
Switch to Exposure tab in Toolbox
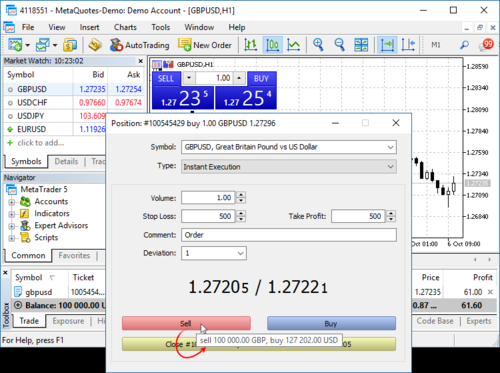point(68,321)
